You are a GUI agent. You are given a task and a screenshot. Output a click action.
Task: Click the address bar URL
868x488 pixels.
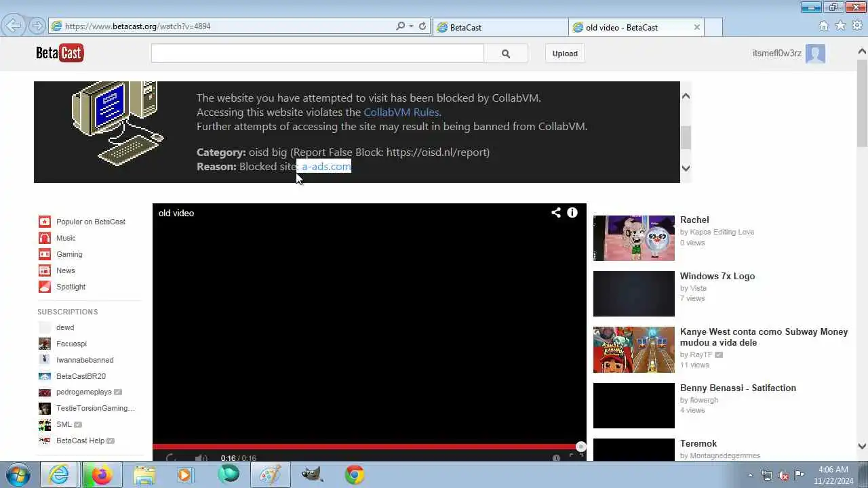pos(138,26)
